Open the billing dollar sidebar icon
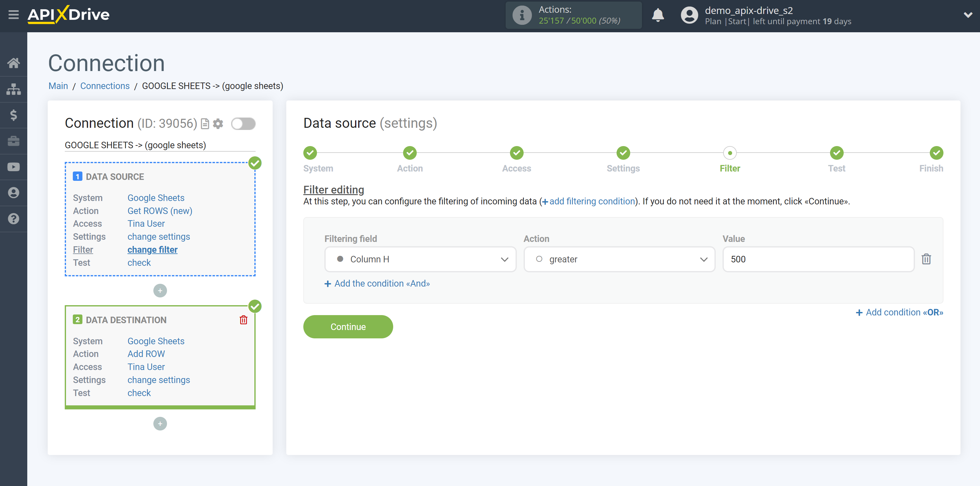Image resolution: width=980 pixels, height=486 pixels. 13,115
